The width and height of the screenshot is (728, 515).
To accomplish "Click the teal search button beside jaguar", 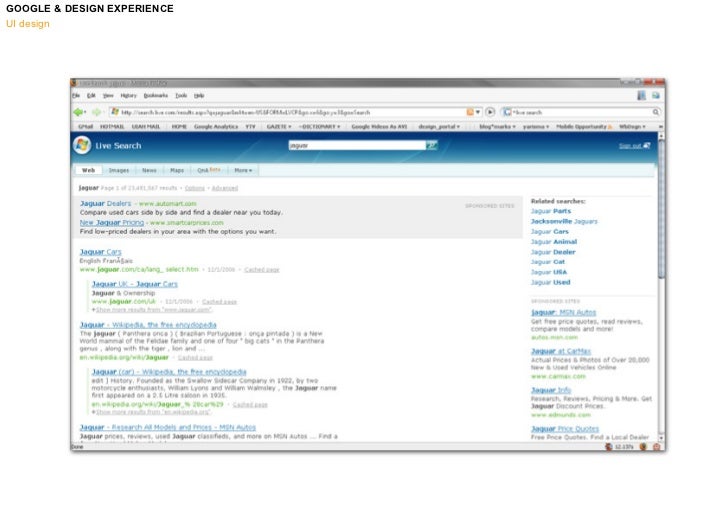I will tap(432, 145).
